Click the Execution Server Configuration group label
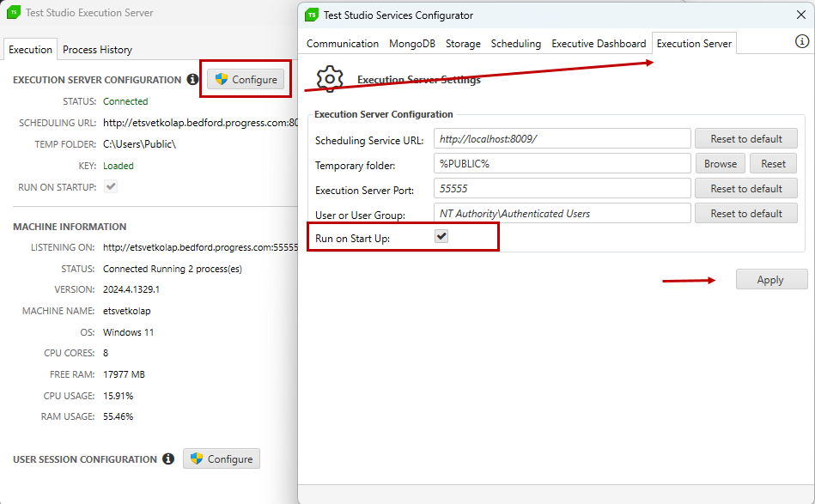This screenshot has height=504, width=815. (x=384, y=114)
